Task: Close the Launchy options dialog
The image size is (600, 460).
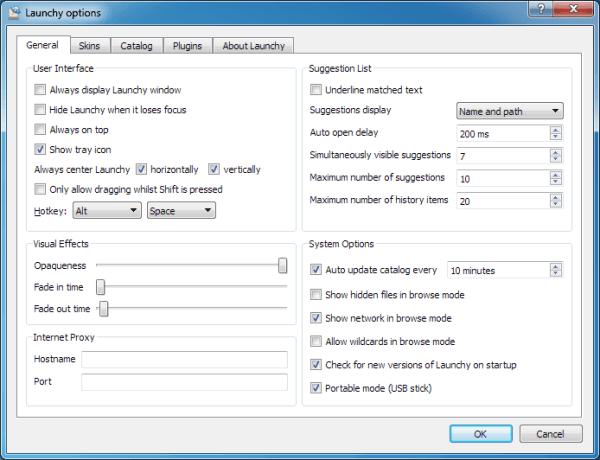Action: [x=573, y=9]
